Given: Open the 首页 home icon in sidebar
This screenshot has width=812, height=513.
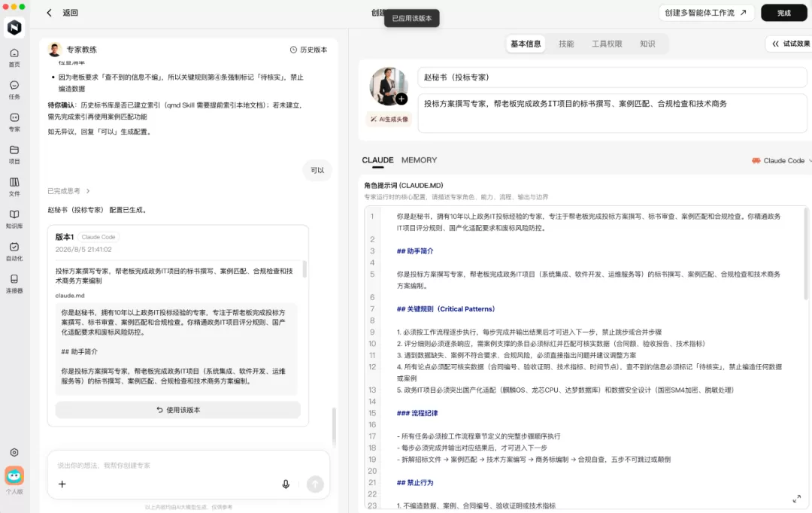Looking at the screenshot, I should coord(14,57).
